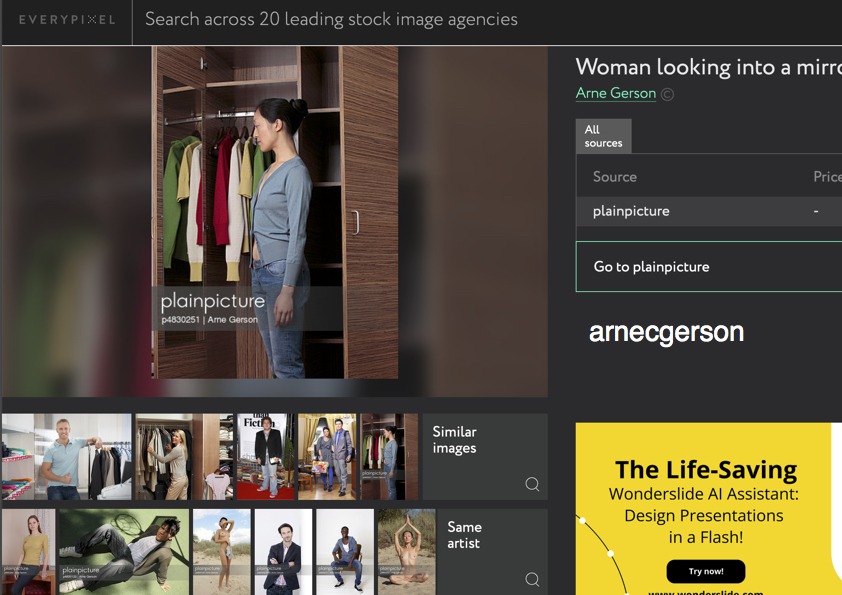Click the Go to plainpicture button
This screenshot has height=595, width=842.
[709, 267]
